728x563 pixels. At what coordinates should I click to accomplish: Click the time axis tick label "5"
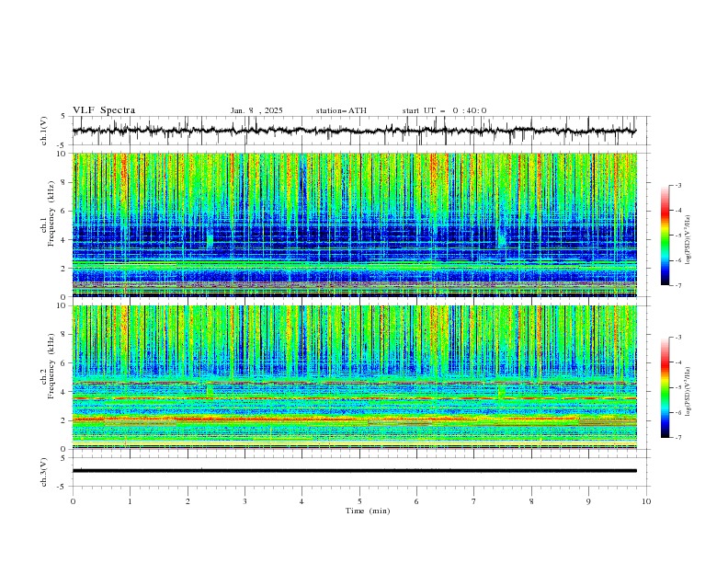click(359, 501)
